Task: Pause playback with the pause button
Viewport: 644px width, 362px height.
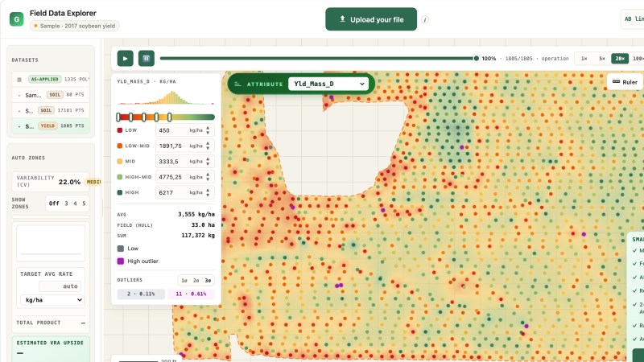Action: [147, 58]
